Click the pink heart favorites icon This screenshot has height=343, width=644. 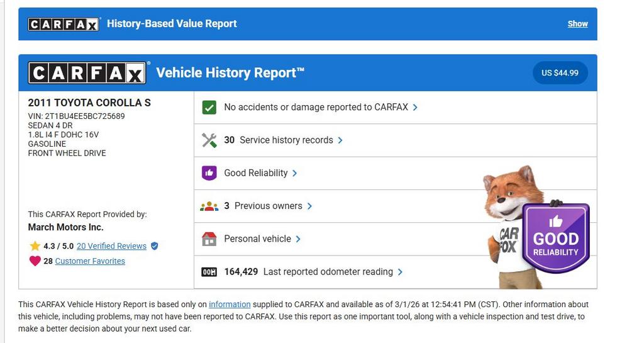35,261
